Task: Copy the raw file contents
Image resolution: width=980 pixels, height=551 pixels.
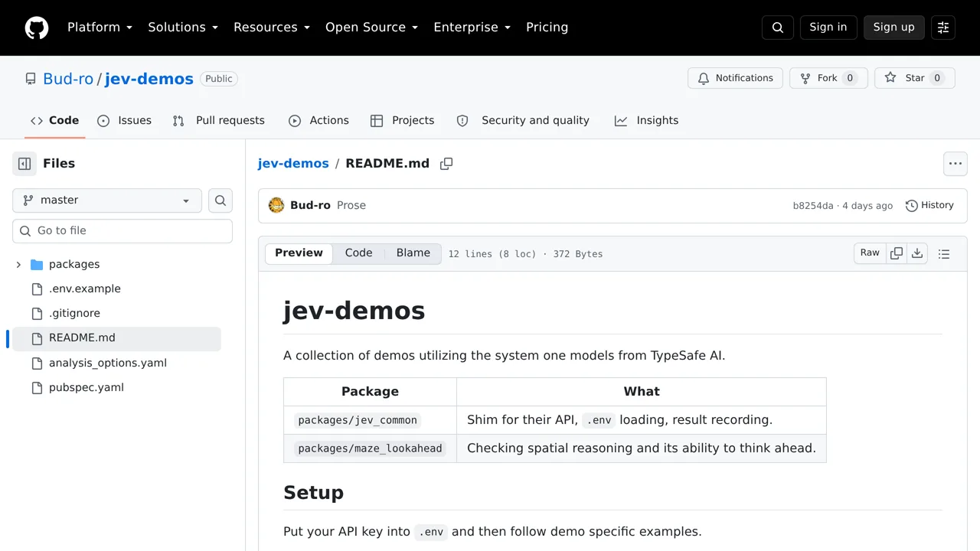Action: 897,253
